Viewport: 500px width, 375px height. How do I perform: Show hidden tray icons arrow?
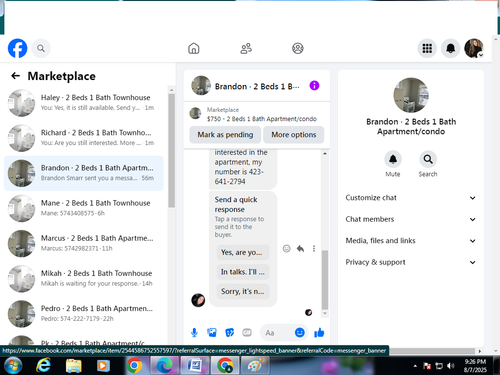point(415,366)
